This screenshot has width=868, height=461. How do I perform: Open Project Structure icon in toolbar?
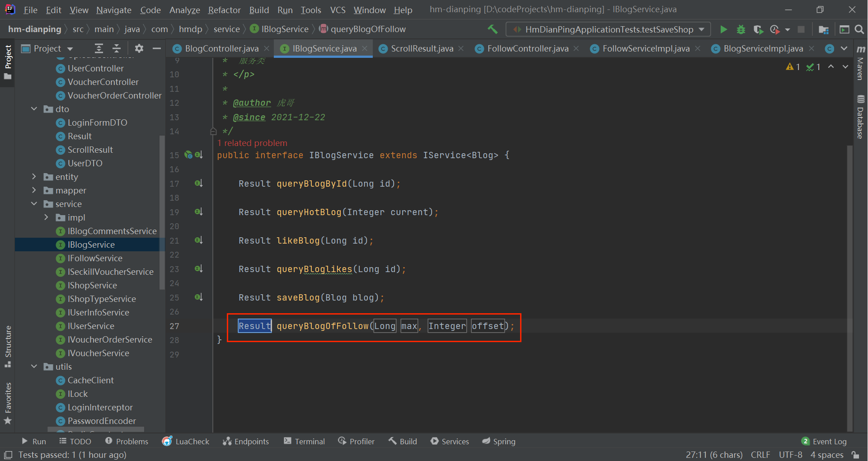click(x=823, y=29)
